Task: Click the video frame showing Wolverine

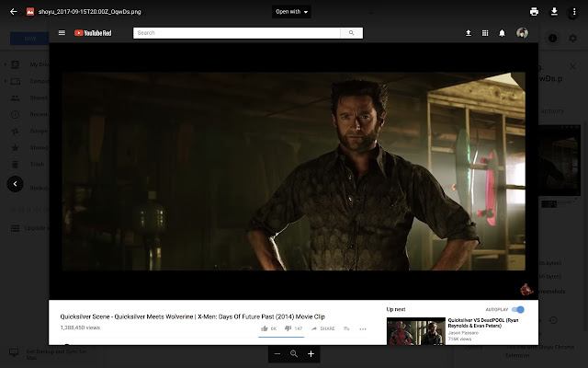Action: click(294, 171)
